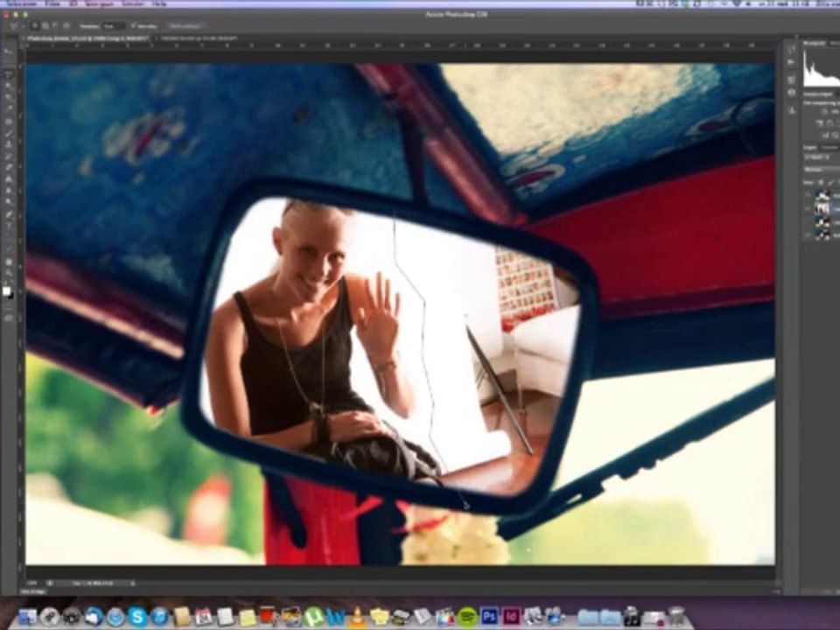Toggle visibility of the third layer
Image resolution: width=840 pixels, height=630 pixels.
(808, 221)
